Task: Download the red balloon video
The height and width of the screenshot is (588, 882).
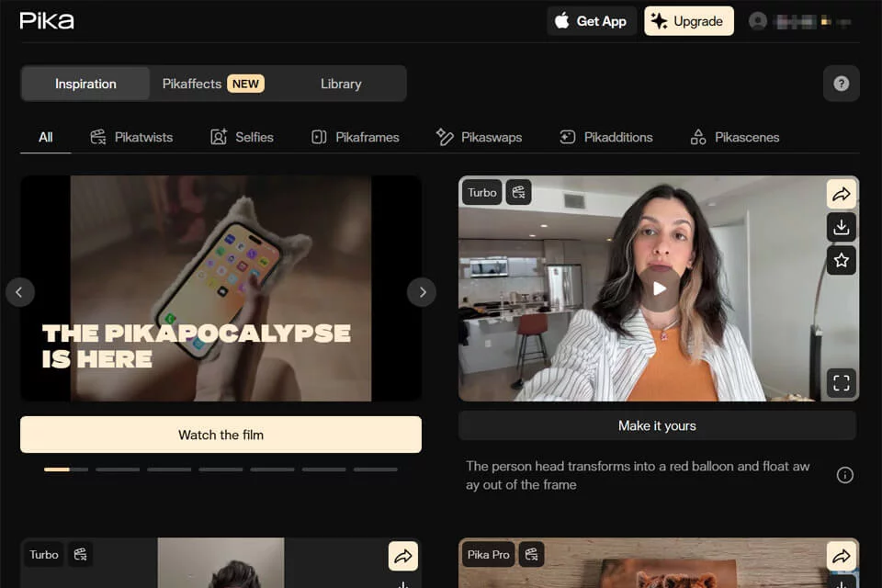Action: tap(841, 227)
